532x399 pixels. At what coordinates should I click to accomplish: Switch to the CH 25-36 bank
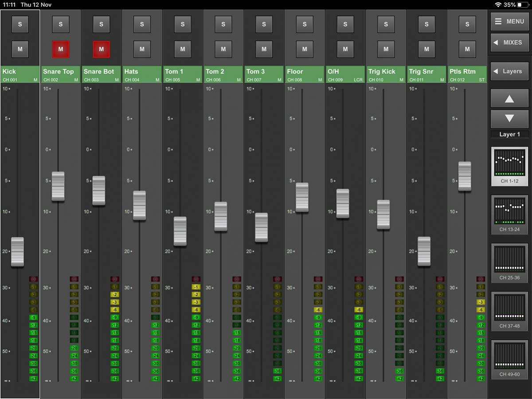click(x=509, y=263)
